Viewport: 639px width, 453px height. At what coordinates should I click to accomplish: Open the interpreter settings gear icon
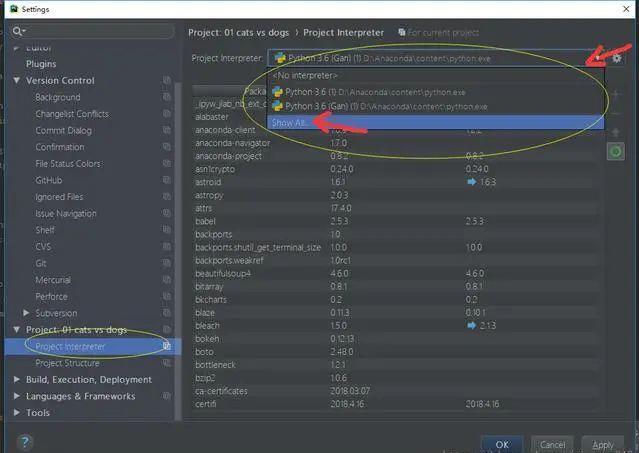pyautogui.click(x=617, y=58)
